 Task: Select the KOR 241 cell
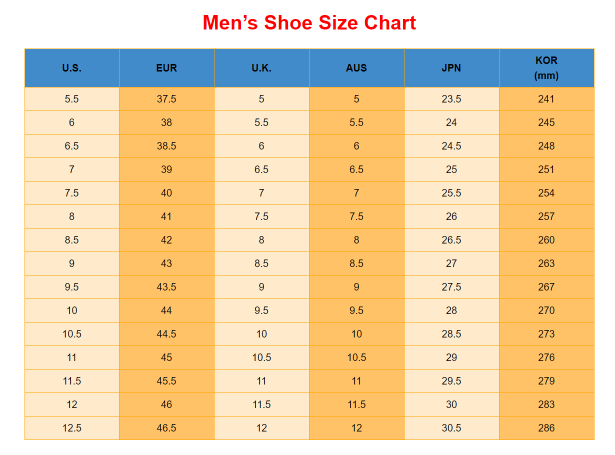tap(546, 99)
